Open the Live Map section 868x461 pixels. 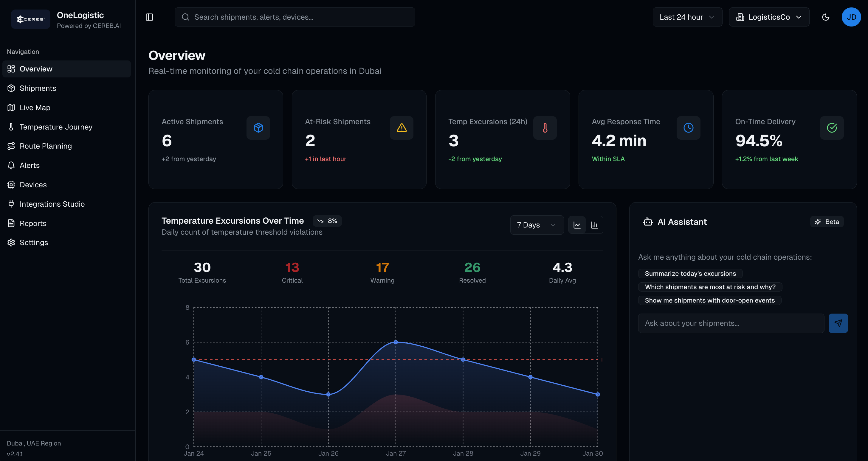pyautogui.click(x=34, y=108)
